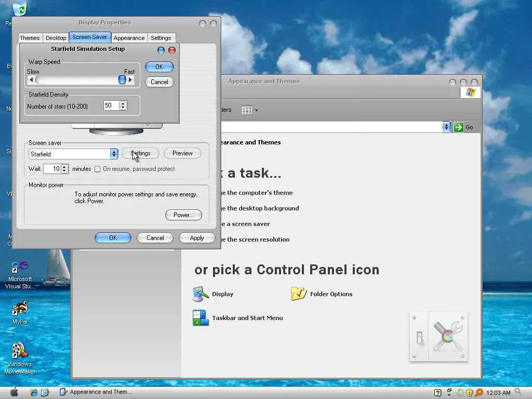Switch to the Themes tab

pos(30,38)
